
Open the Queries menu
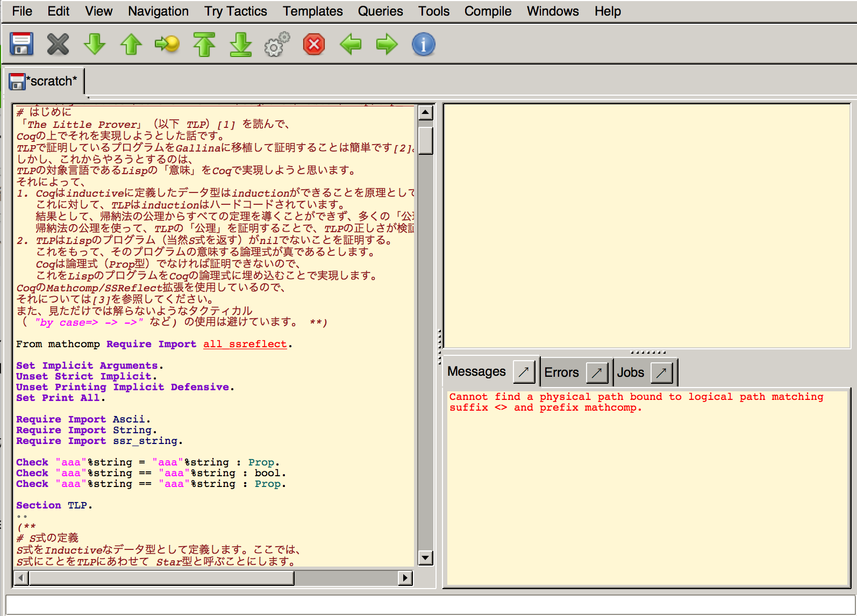tap(380, 11)
